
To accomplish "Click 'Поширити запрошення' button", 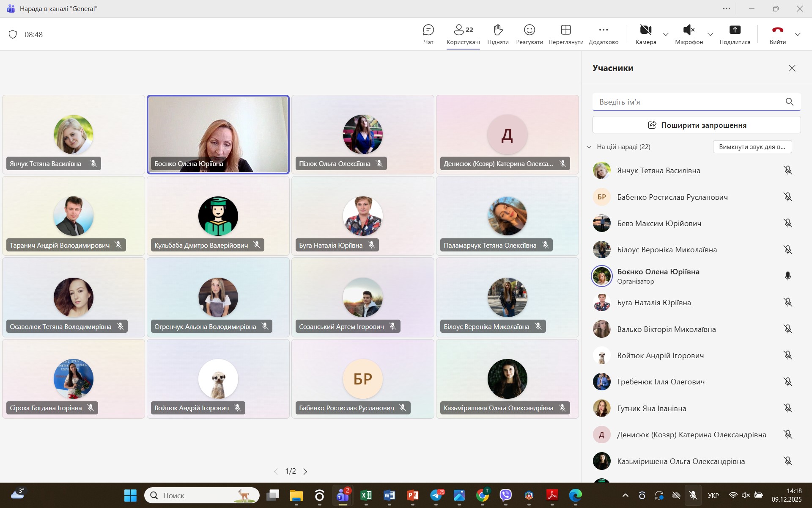I will (x=697, y=125).
